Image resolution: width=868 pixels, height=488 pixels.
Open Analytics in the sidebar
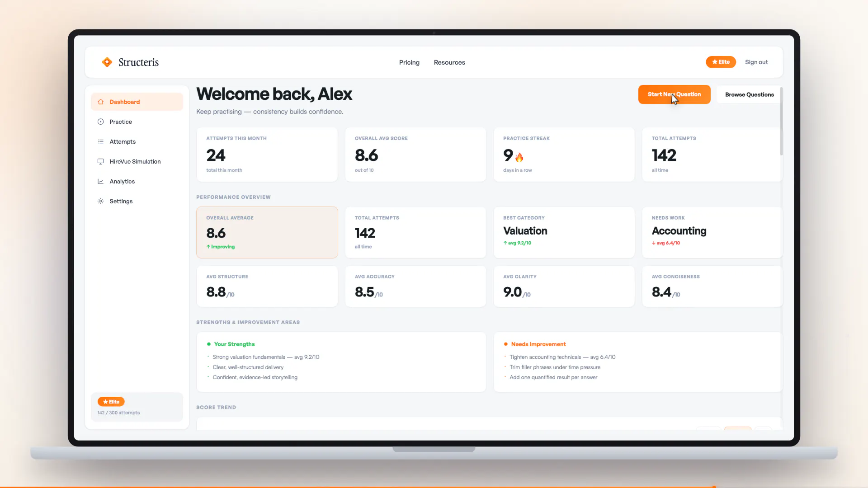coord(137,181)
